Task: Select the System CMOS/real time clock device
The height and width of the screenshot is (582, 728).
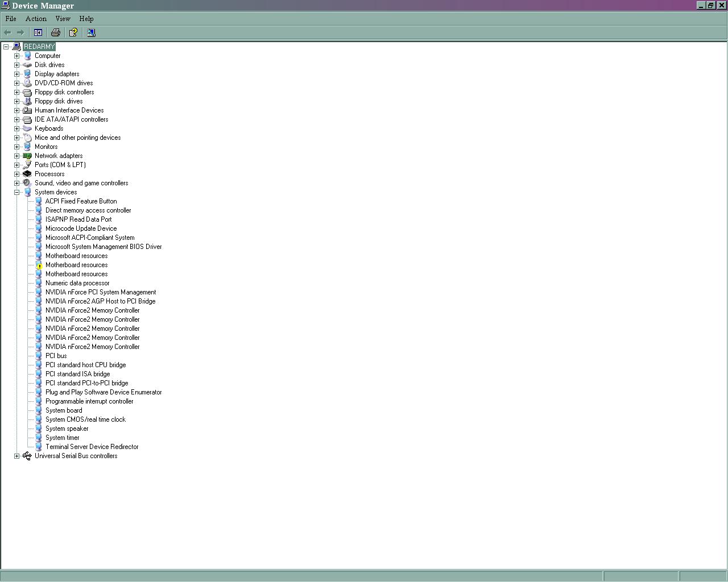Action: point(85,419)
